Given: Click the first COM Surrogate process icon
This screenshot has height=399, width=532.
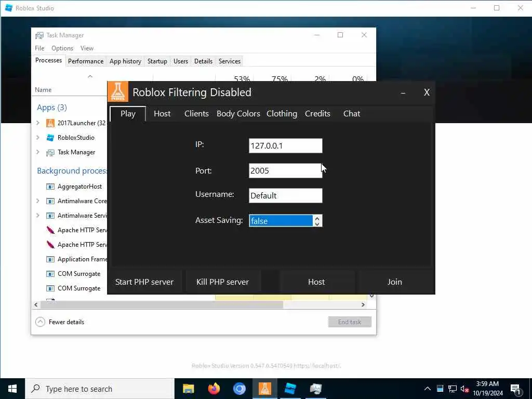Looking at the screenshot, I should coord(50,274).
